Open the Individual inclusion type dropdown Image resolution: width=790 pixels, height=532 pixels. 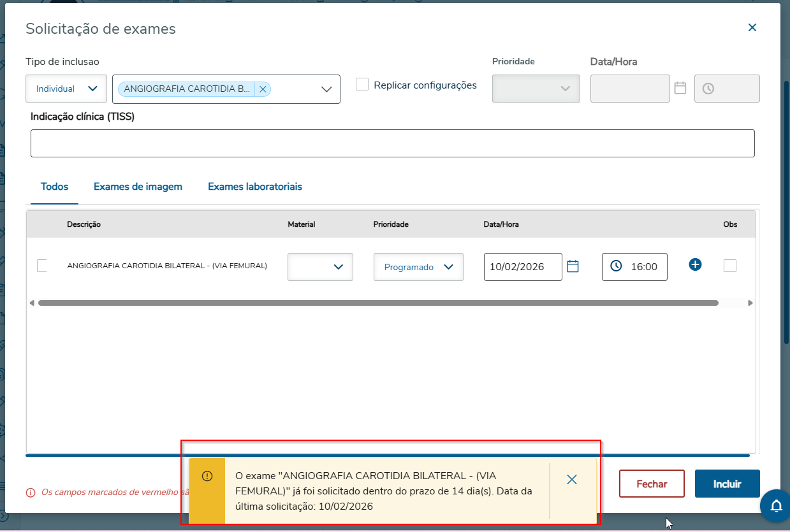[66, 89]
